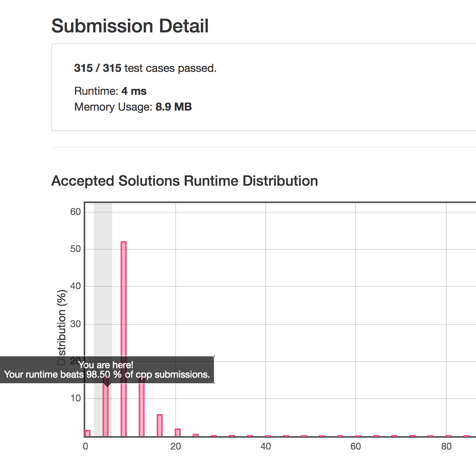Click the small bar at 0 ms
Screen dimensions: 476x463
pos(88,433)
